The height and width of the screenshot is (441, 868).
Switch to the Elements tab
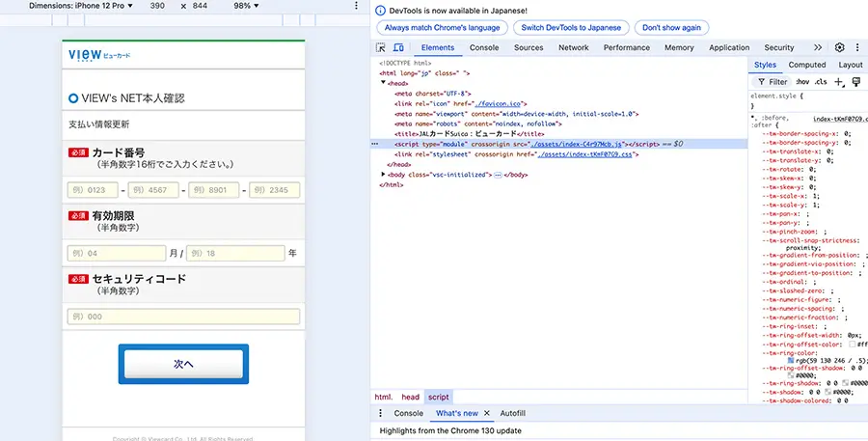click(437, 47)
